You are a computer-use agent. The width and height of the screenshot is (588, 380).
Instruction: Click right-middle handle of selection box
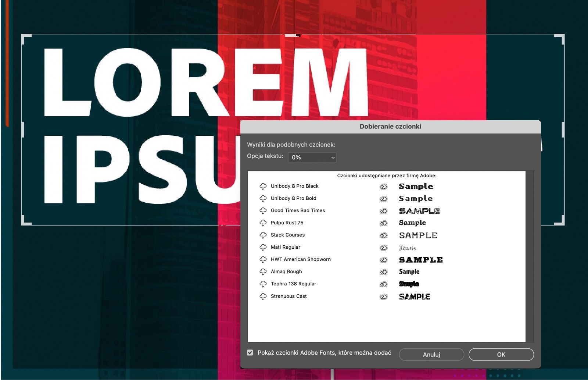563,130
